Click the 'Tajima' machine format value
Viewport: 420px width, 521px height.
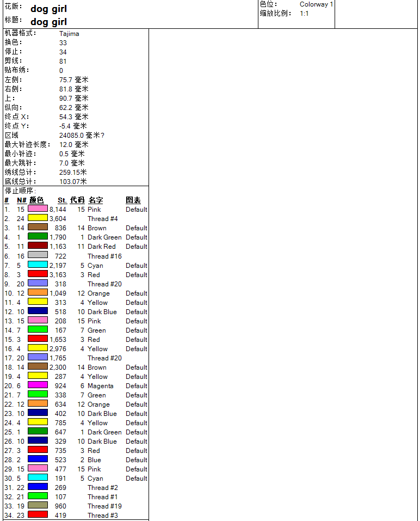coord(69,34)
